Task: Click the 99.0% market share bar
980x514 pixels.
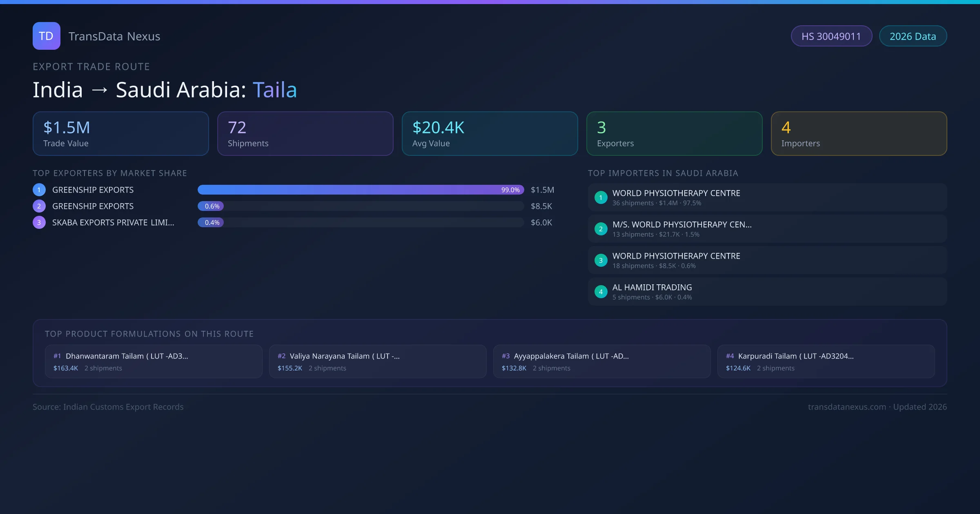Action: pyautogui.click(x=361, y=190)
